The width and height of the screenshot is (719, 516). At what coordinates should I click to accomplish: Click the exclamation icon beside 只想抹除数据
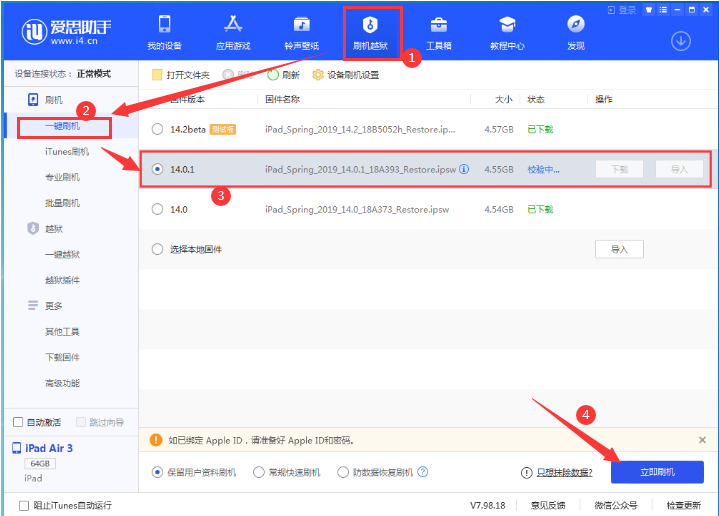click(526, 472)
